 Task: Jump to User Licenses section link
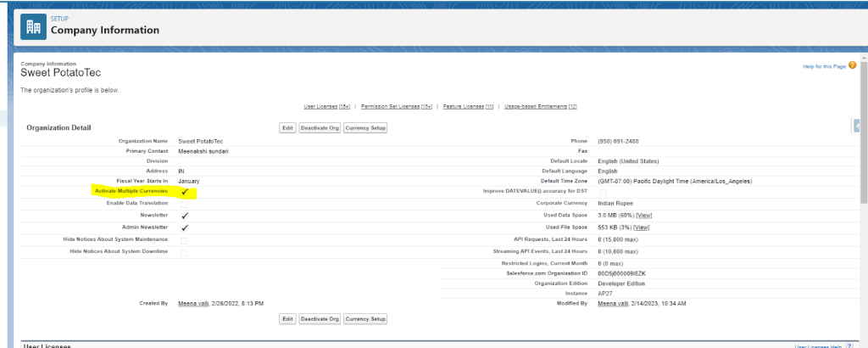coord(326,106)
